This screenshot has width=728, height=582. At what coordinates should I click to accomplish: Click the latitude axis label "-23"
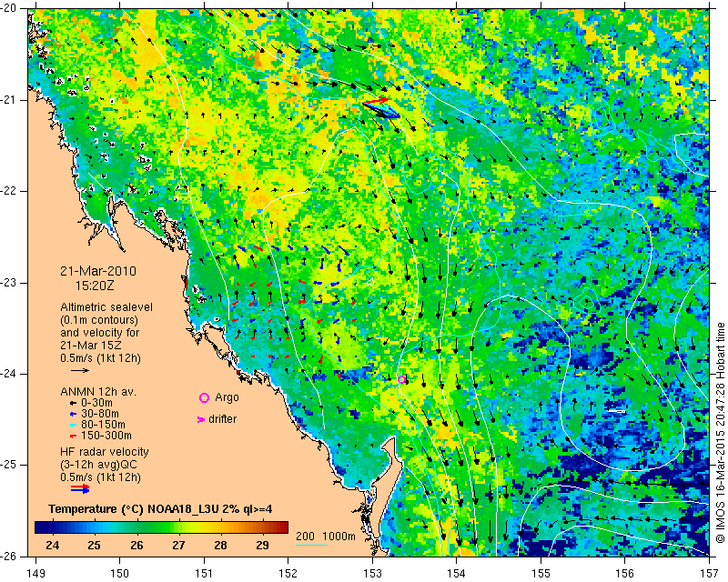[8, 283]
